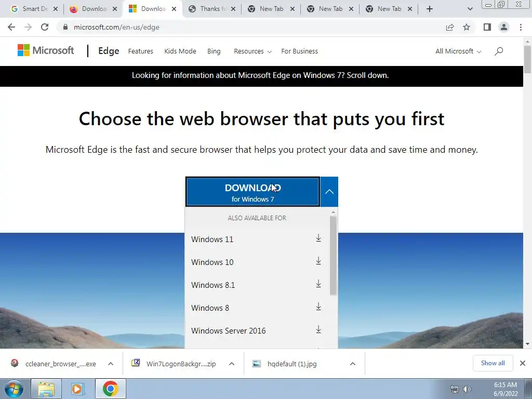Reload the Microsoft Edge page
Image resolution: width=532 pixels, height=399 pixels.
click(x=45, y=27)
